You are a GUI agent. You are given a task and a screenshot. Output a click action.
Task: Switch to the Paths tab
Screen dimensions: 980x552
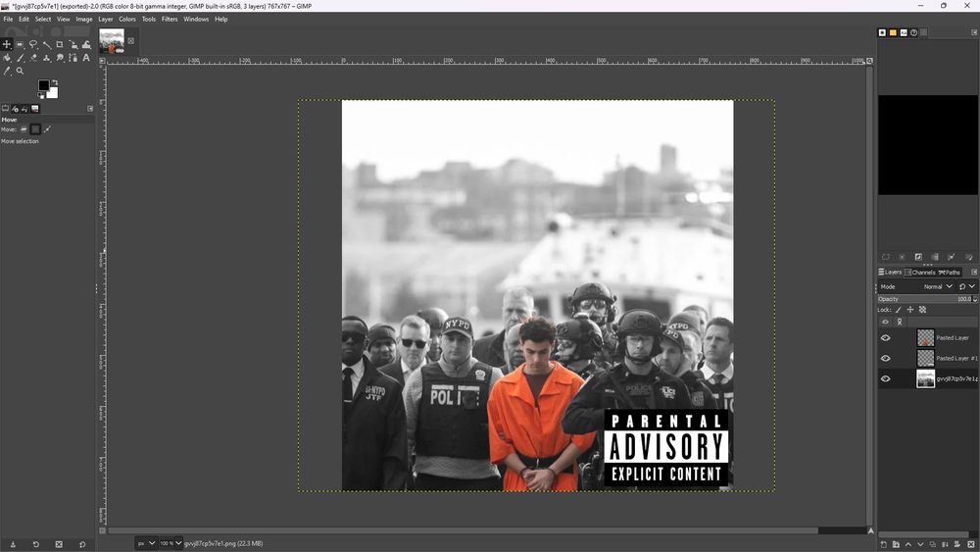pyautogui.click(x=950, y=272)
